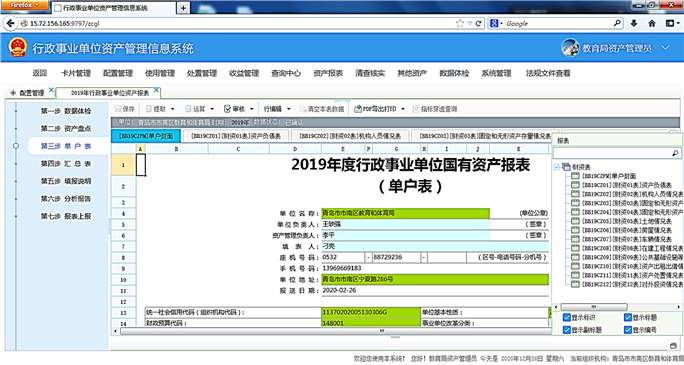This screenshot has height=365, width=684.
Task: Open the 提取 dropdown arrow
Action: (x=173, y=109)
